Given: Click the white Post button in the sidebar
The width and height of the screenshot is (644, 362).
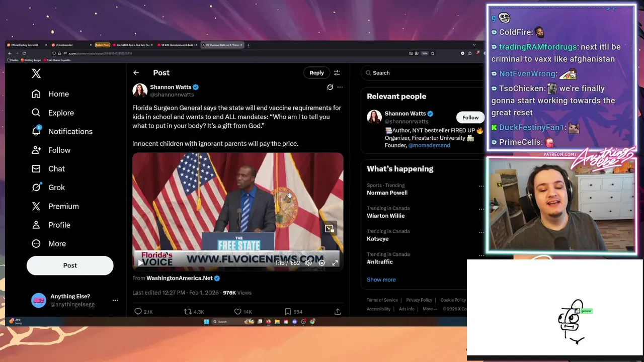Looking at the screenshot, I should click(x=70, y=265).
